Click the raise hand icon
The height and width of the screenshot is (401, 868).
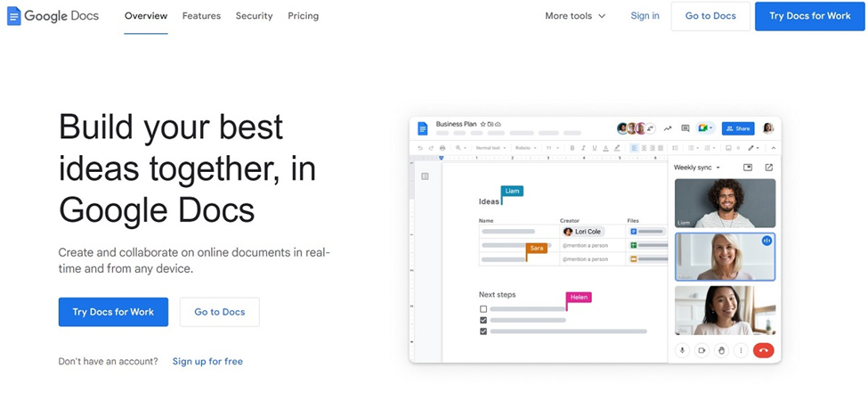pos(721,350)
